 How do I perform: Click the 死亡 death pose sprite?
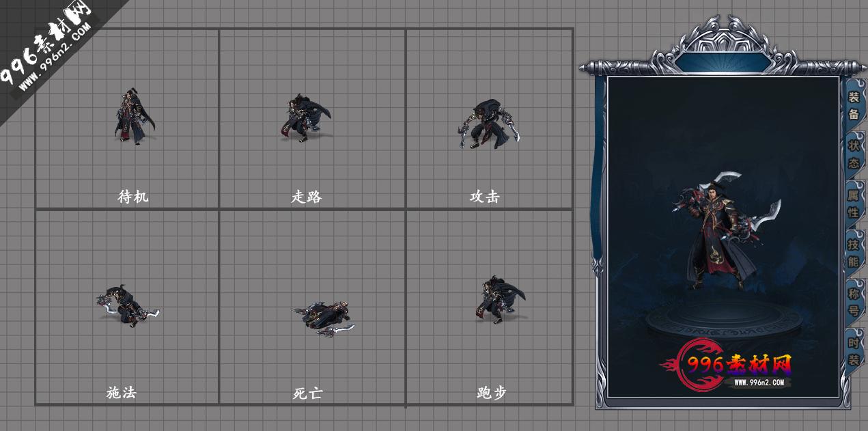[x=324, y=319]
